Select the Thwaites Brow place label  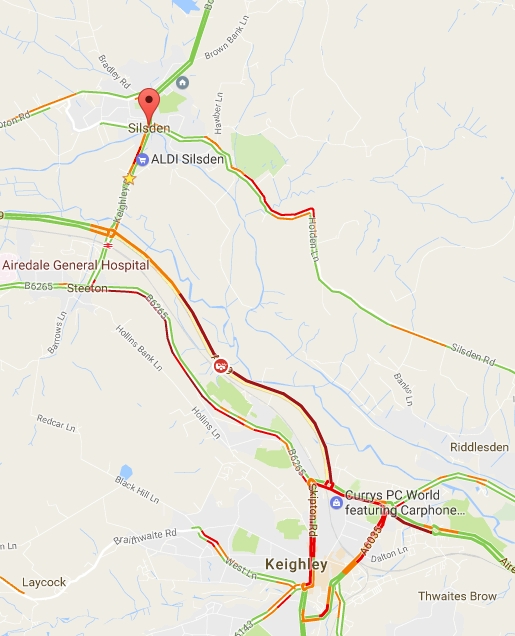click(x=457, y=596)
